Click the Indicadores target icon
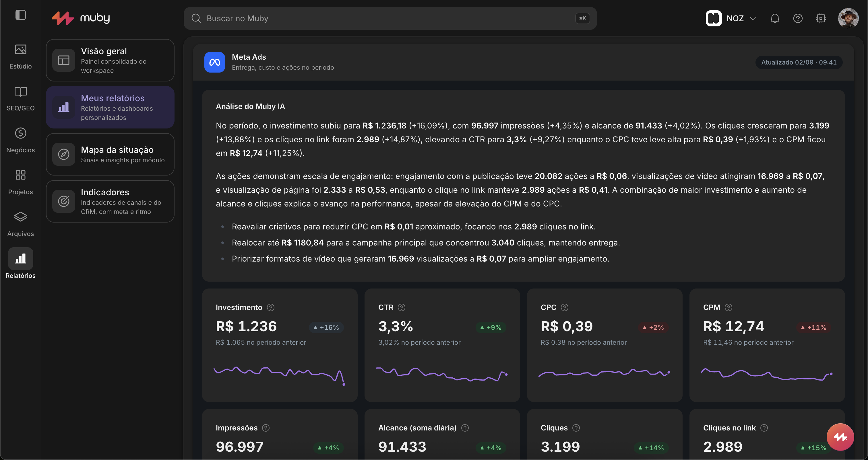 (64, 201)
